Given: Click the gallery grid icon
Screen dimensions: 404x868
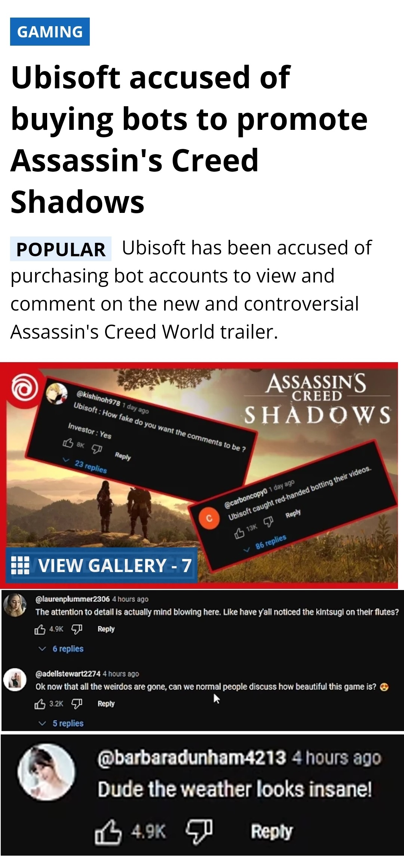Looking at the screenshot, I should pos(21,565).
